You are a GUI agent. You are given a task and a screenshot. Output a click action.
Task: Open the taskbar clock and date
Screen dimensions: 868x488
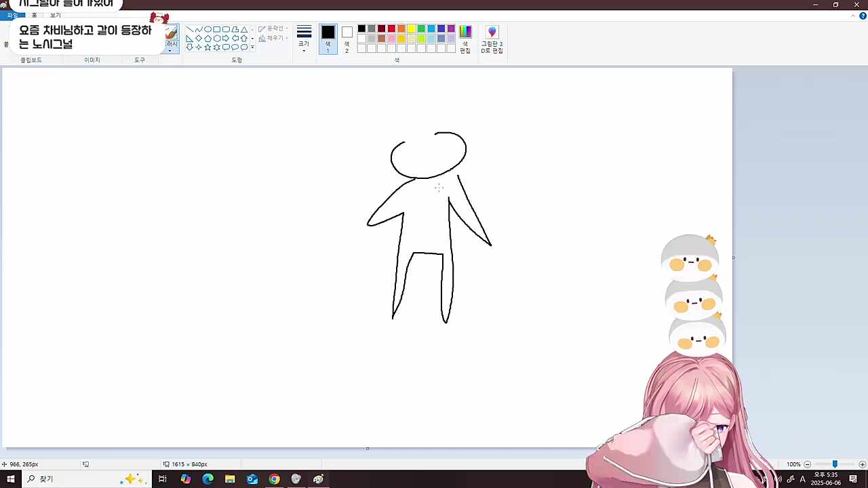tap(825, 479)
